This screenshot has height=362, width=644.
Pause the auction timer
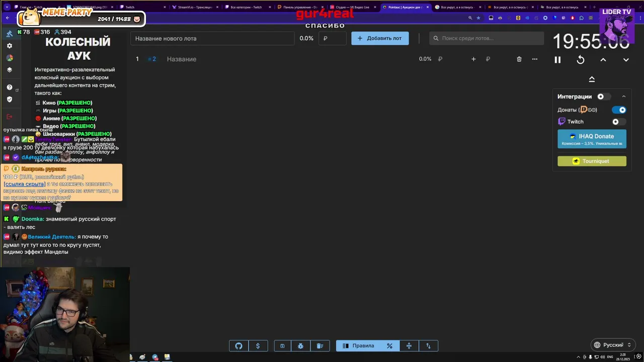557,60
